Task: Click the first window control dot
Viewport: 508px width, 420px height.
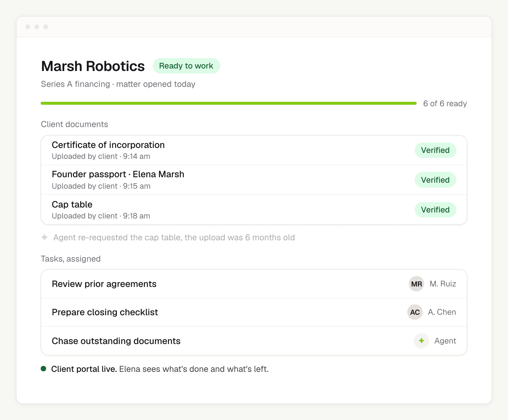Action: [28, 27]
